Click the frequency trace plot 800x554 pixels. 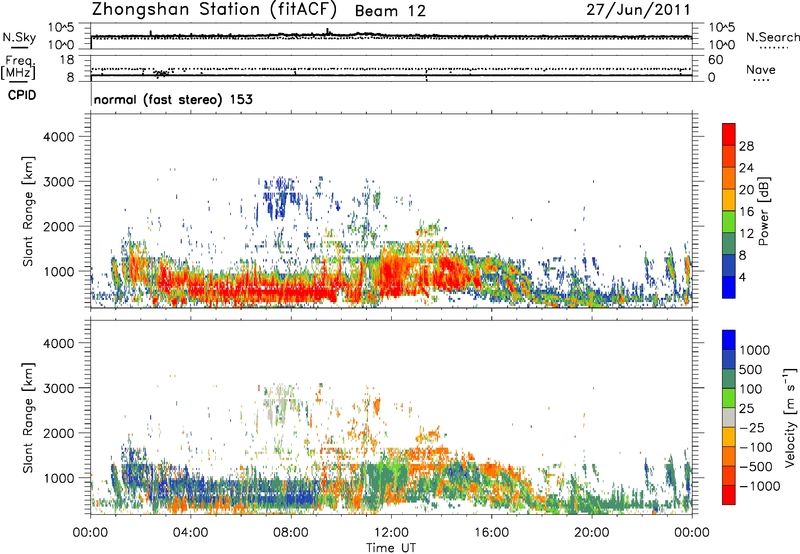pyautogui.click(x=391, y=68)
